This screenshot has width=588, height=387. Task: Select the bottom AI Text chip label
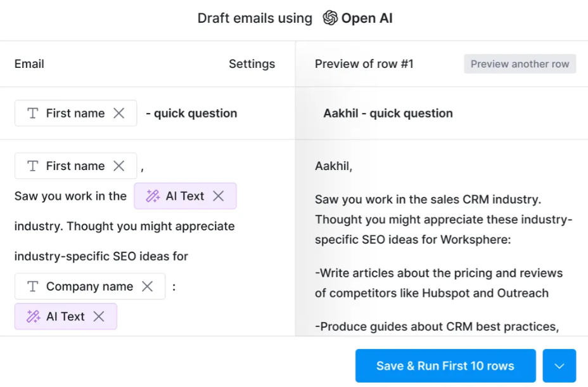(x=65, y=317)
